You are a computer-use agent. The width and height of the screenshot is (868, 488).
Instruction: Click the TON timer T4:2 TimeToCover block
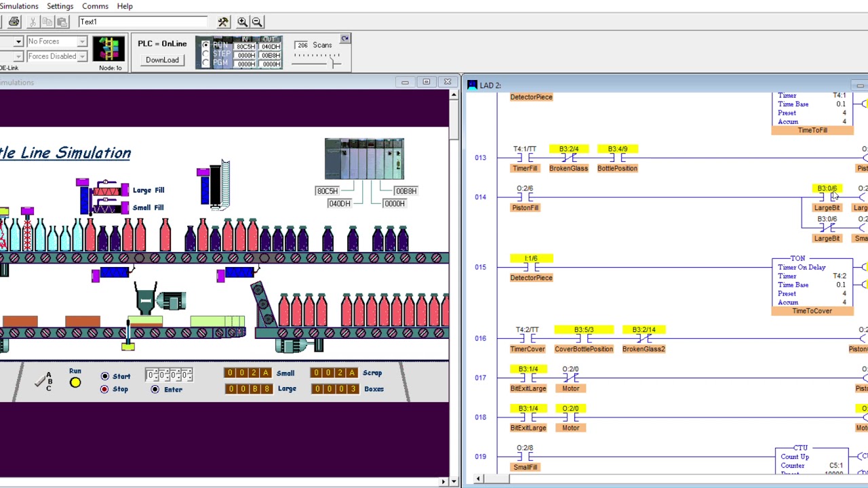pyautogui.click(x=812, y=285)
